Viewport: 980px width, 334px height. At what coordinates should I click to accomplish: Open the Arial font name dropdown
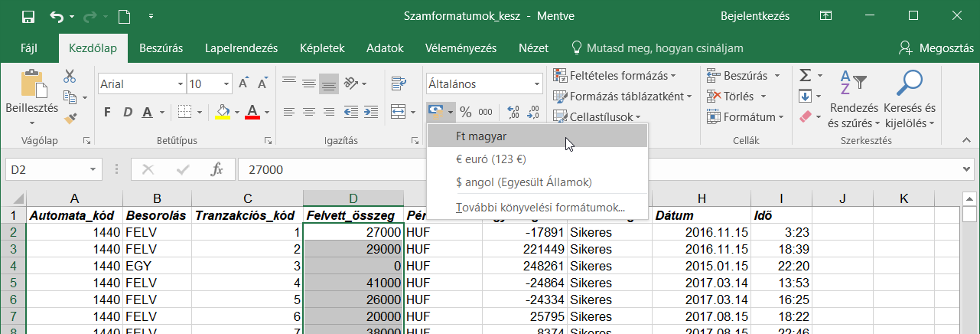[x=181, y=84]
